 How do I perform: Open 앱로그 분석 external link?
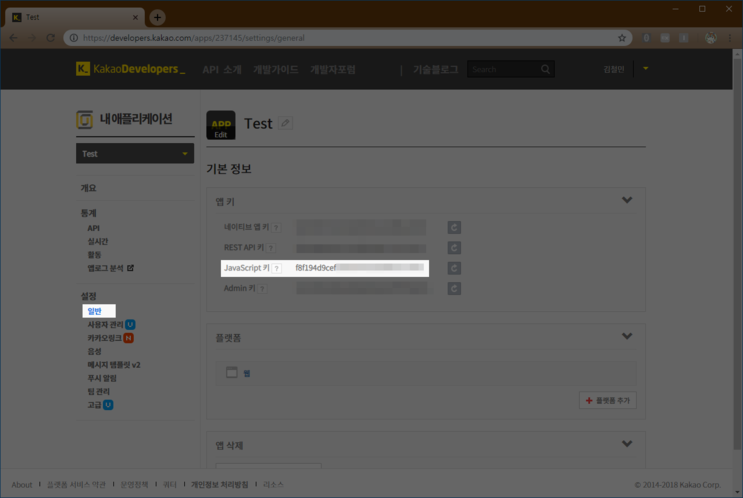[x=110, y=268]
